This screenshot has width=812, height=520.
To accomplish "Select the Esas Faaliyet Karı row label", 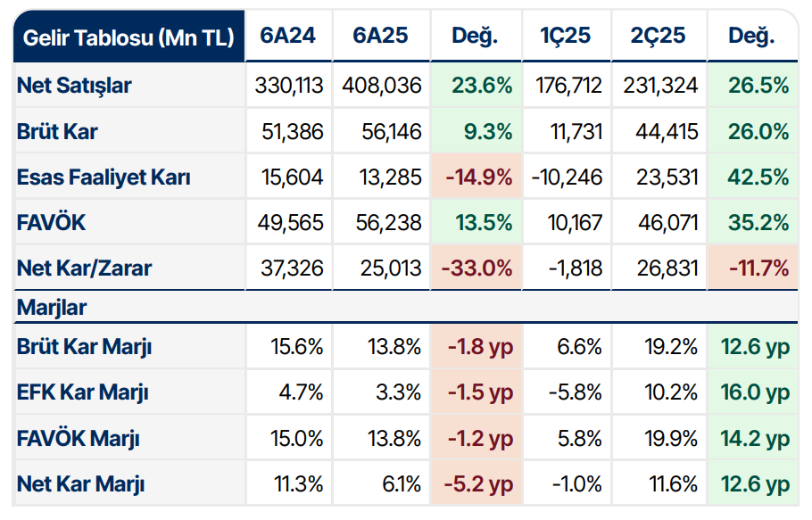I will [104, 177].
